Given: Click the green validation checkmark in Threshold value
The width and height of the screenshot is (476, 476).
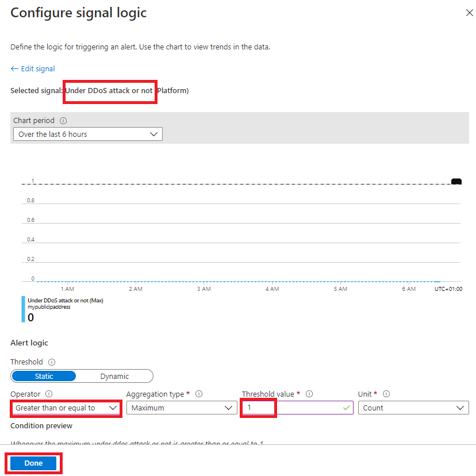Looking at the screenshot, I should click(x=346, y=408).
